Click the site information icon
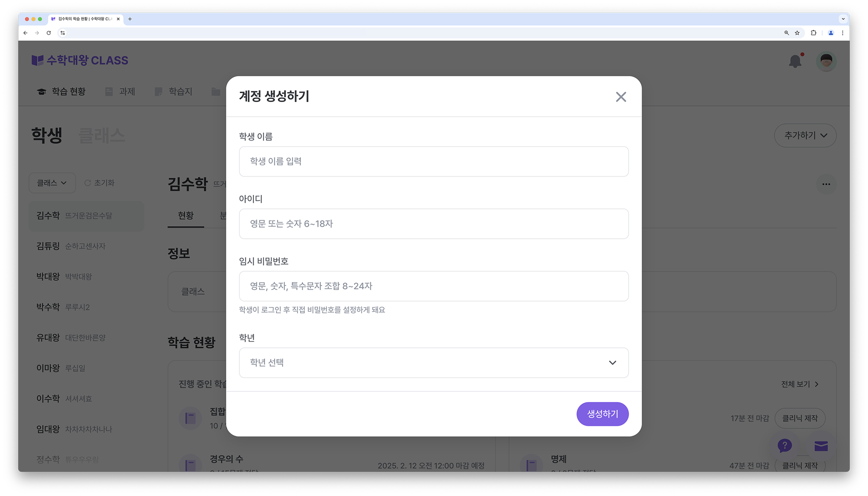 (x=63, y=33)
